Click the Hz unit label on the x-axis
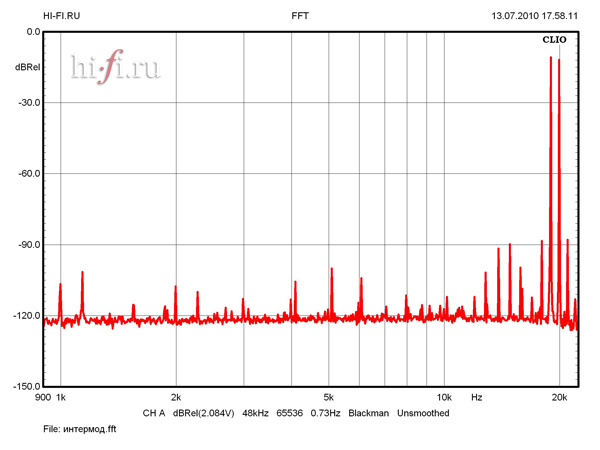The image size is (600, 450). [x=477, y=397]
